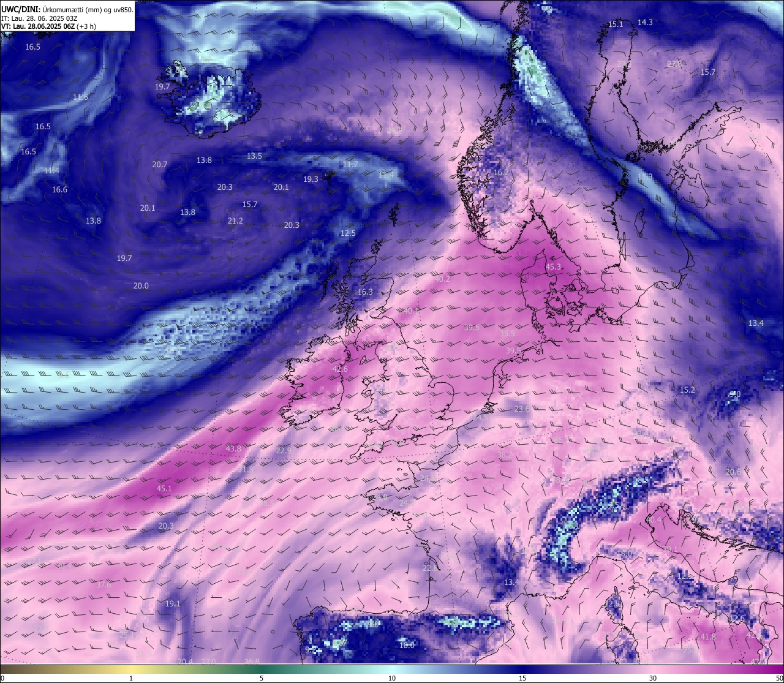Click the 12.5 value on the map

coord(348,233)
